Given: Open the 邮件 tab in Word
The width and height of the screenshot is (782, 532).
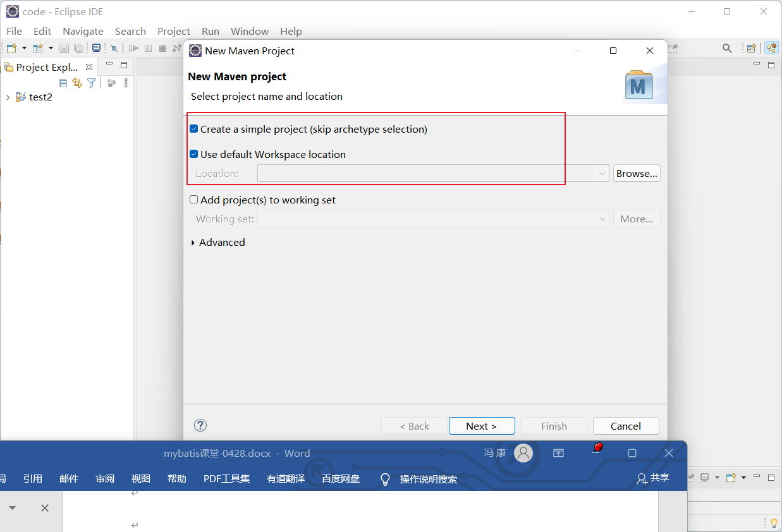Looking at the screenshot, I should tap(69, 478).
